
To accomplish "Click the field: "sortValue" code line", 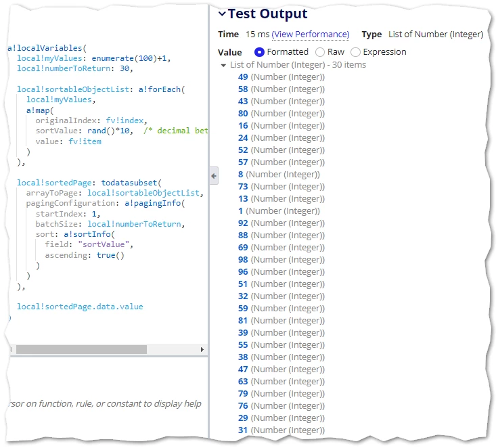I will point(89,244).
